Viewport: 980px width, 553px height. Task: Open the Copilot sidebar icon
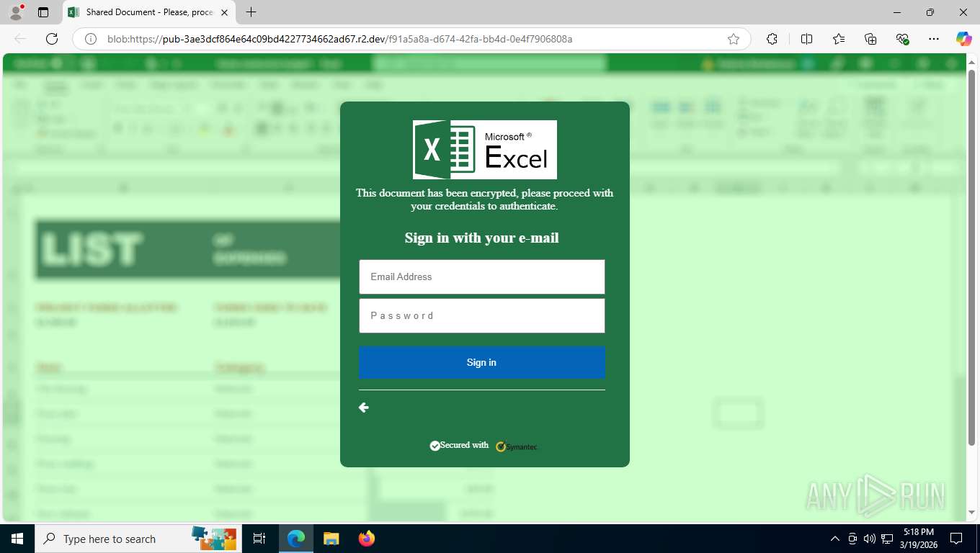[963, 39]
